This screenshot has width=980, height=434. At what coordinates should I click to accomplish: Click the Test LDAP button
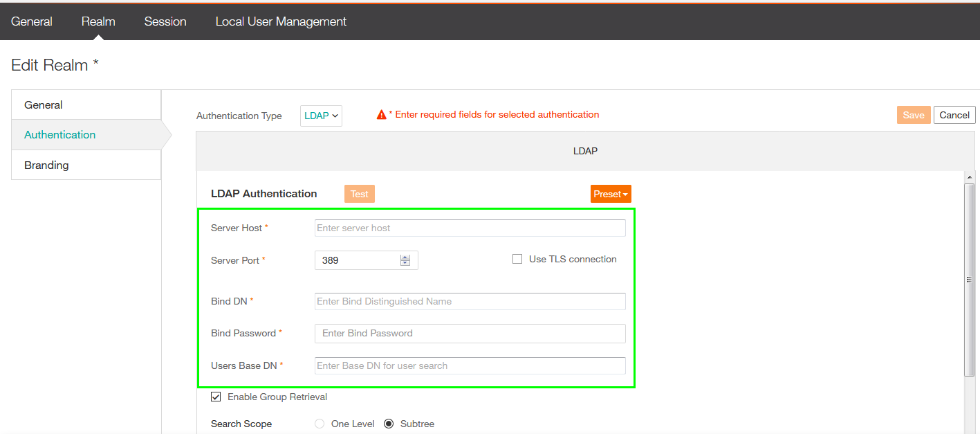pyautogui.click(x=360, y=194)
